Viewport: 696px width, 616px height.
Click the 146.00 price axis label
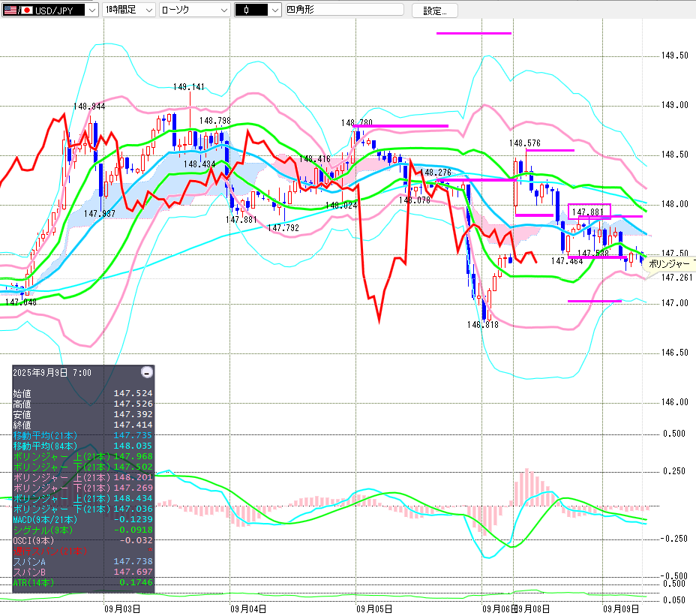point(675,402)
